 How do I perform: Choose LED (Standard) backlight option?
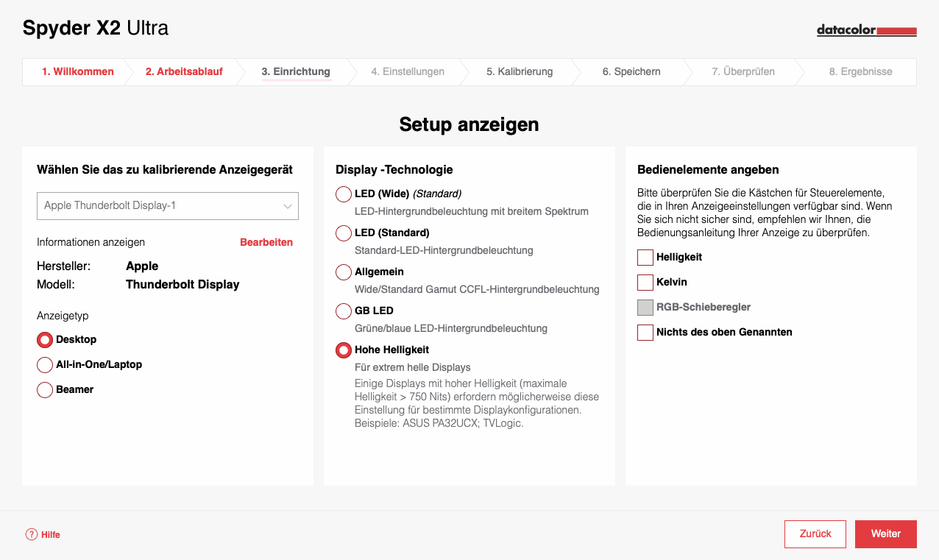344,233
